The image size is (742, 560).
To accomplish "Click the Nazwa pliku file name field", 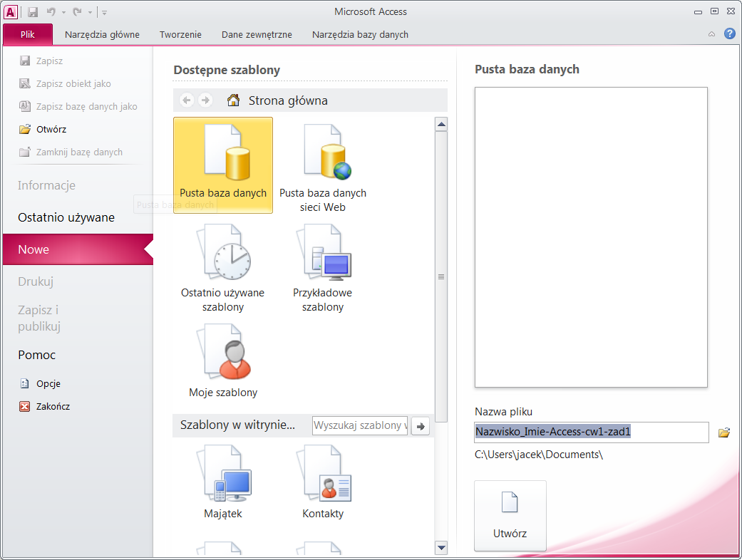I will [x=592, y=432].
